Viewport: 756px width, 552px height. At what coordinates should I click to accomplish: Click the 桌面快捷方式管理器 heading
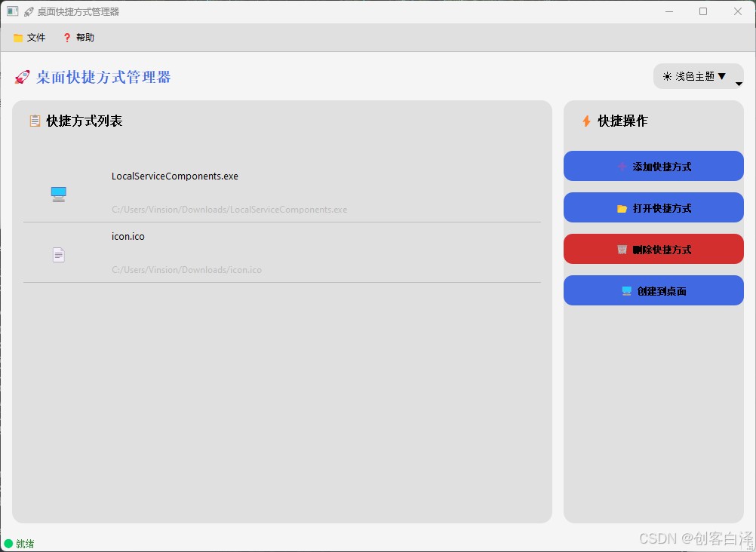pyautogui.click(x=103, y=77)
